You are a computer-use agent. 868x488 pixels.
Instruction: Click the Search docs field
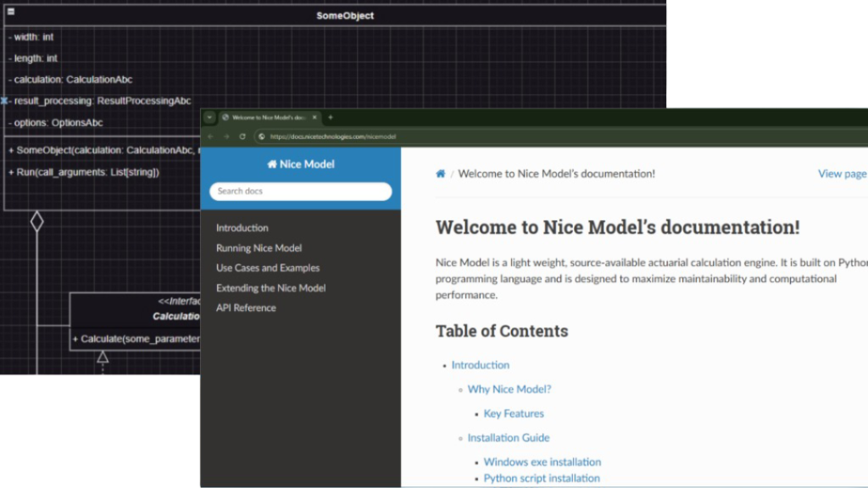[300, 191]
